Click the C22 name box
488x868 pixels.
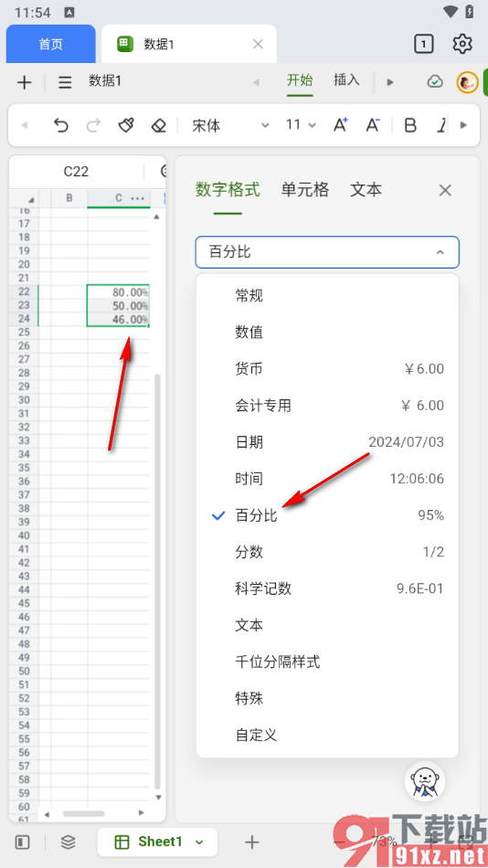point(76,172)
